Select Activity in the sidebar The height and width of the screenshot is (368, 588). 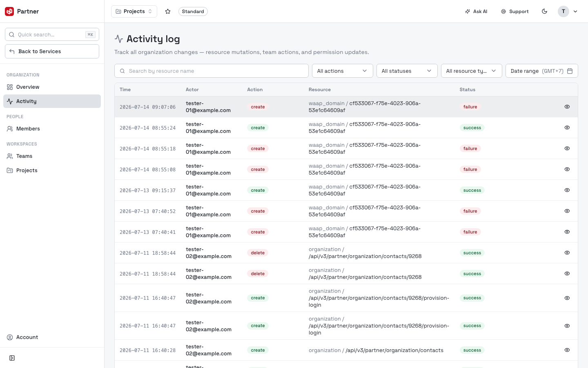pyautogui.click(x=52, y=101)
